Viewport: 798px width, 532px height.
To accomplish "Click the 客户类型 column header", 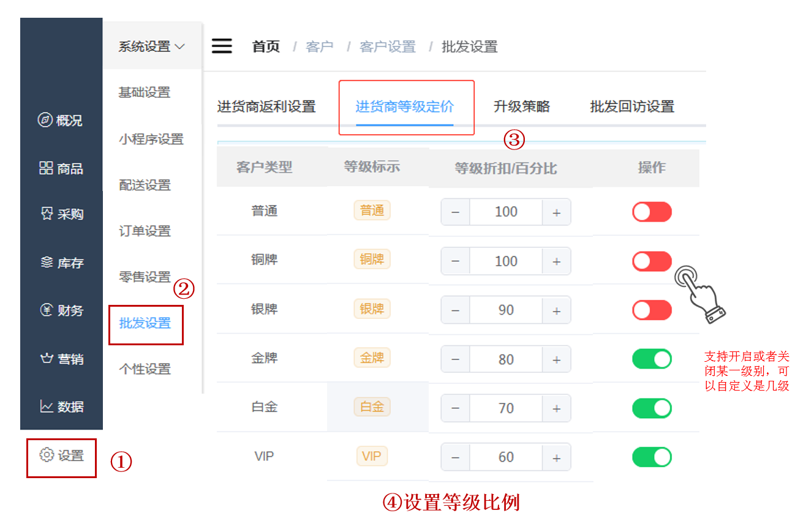I will click(265, 167).
